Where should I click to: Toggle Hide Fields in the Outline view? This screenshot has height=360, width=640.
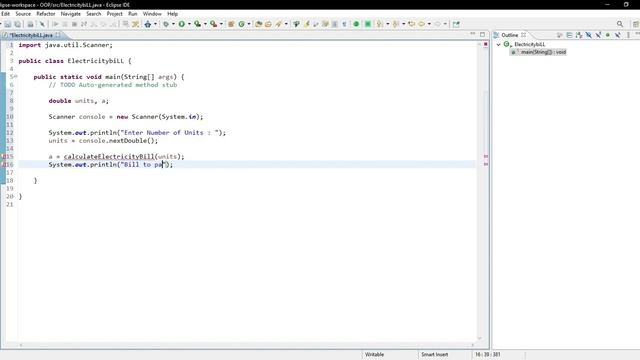(x=589, y=35)
